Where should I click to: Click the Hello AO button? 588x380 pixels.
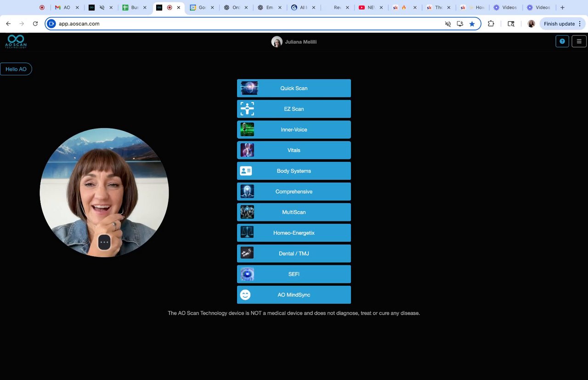(16, 69)
